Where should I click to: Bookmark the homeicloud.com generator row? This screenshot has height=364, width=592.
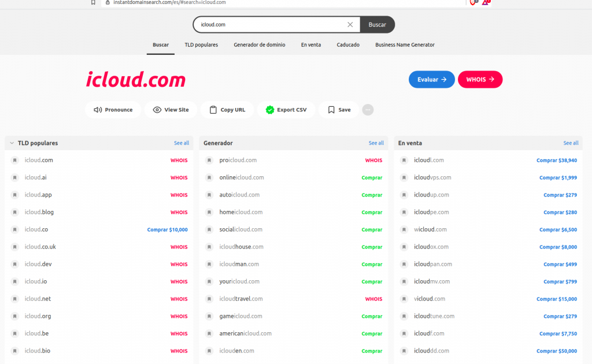pos(209,213)
